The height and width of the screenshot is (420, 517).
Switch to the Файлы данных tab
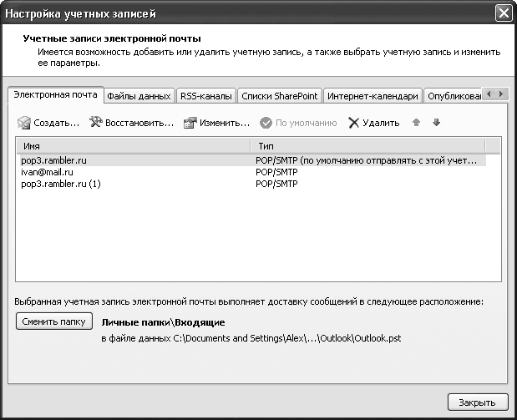[x=140, y=96]
